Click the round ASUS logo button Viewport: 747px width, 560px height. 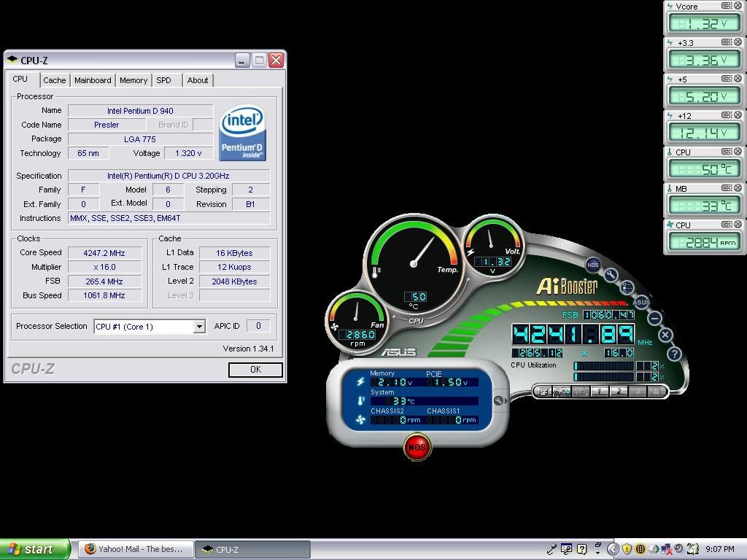click(x=641, y=302)
